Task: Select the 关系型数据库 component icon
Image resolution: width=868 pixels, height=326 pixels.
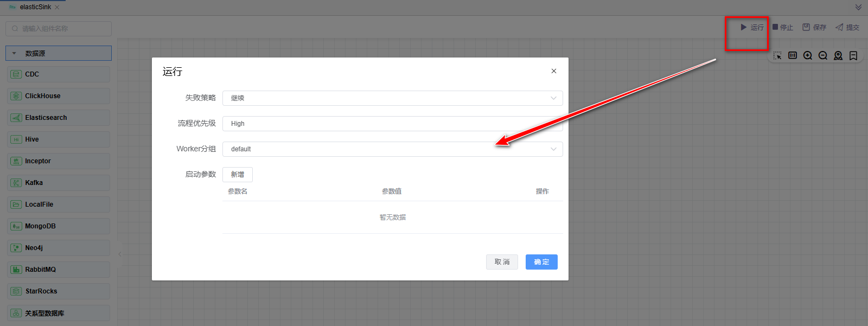Action: point(16,313)
